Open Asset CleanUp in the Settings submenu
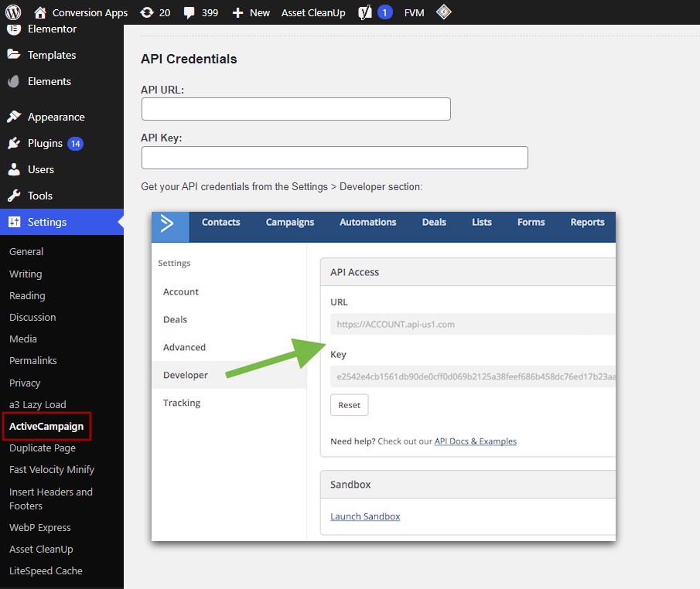The width and height of the screenshot is (700, 589). click(41, 550)
